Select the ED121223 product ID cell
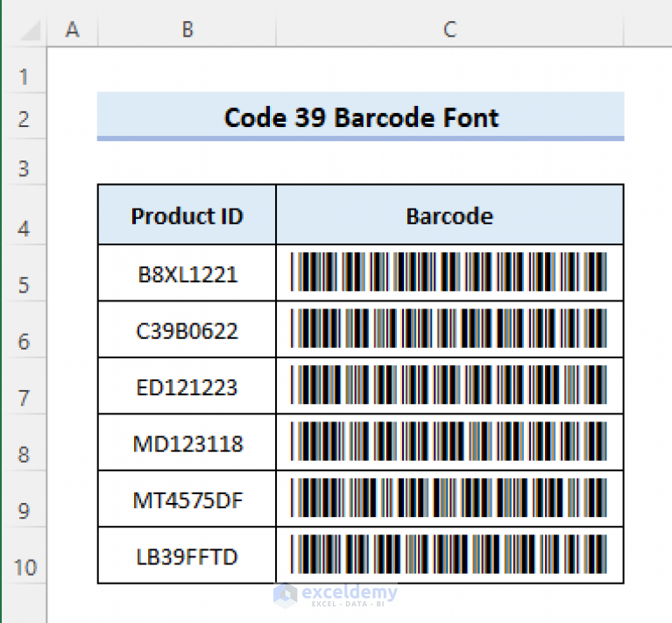The image size is (672, 623). click(x=187, y=386)
